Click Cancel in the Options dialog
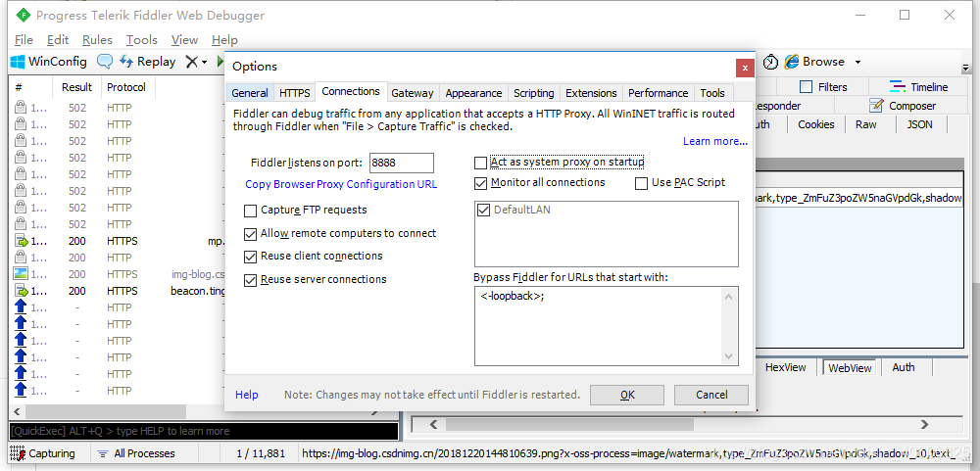Viewport: 980px width, 471px height. click(x=711, y=395)
